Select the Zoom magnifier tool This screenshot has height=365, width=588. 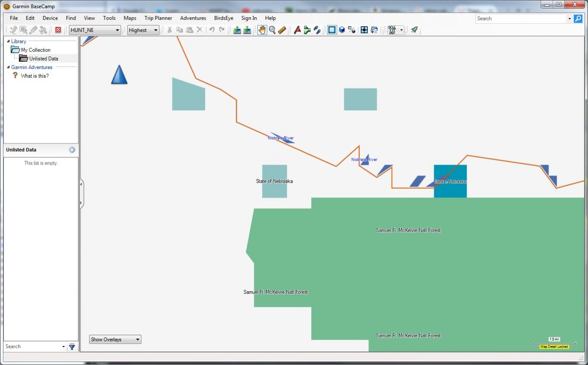coord(272,30)
